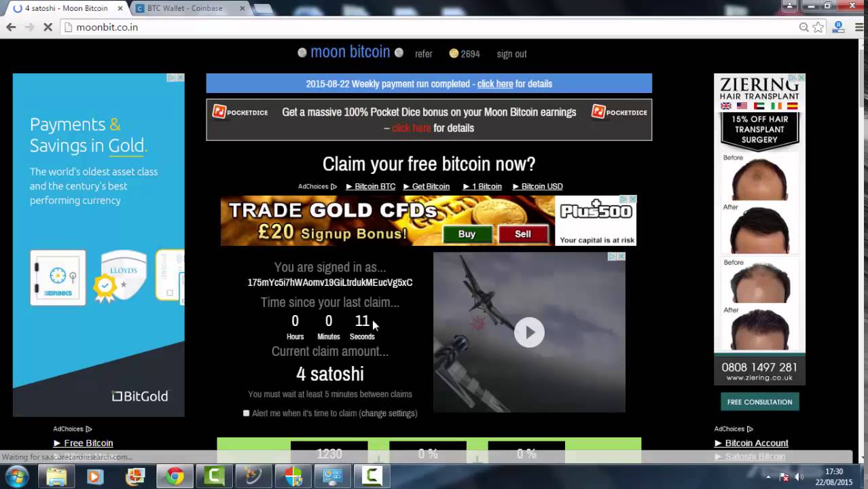868x489 pixels.
Task: Close the Trade Gold CFDs banner ad
Action: (632, 200)
